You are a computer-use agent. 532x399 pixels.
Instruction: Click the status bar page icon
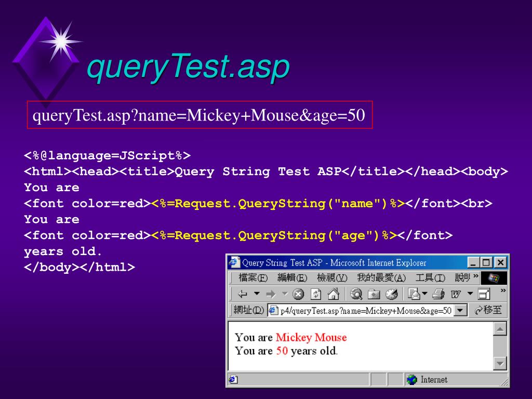[233, 379]
